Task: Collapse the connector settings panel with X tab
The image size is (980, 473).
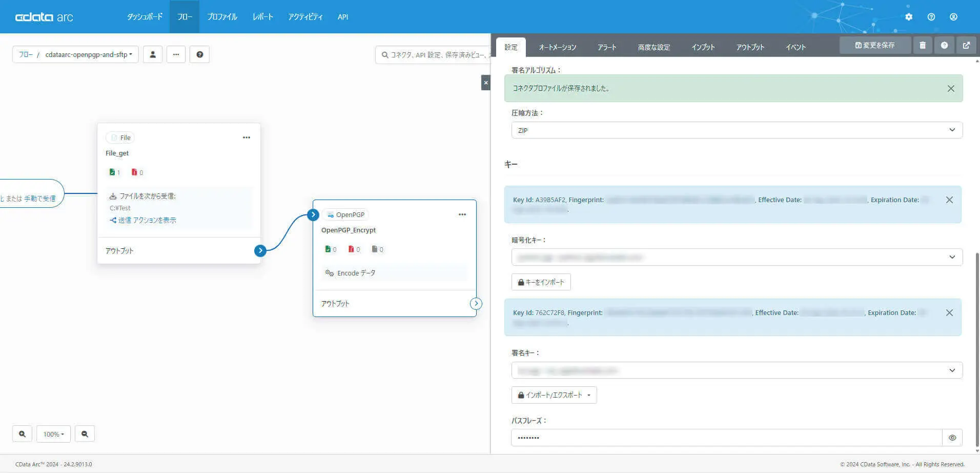Action: point(486,83)
